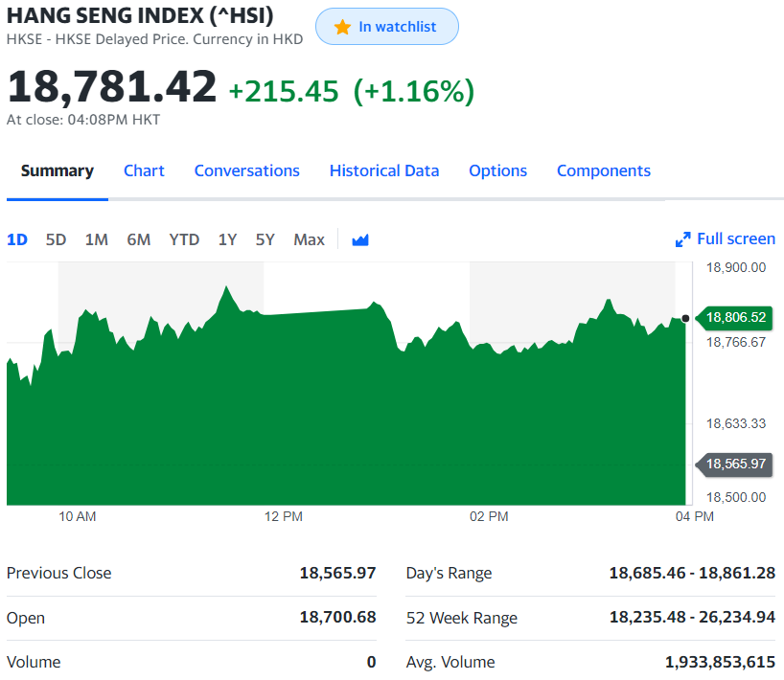The height and width of the screenshot is (680, 784).
Task: Click the 18,806.52 green price label
Action: (735, 317)
